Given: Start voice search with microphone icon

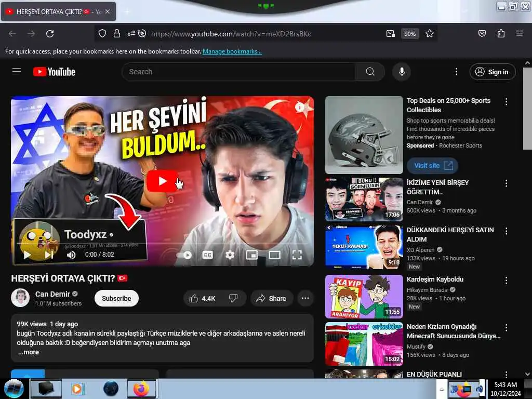Looking at the screenshot, I should (402, 72).
